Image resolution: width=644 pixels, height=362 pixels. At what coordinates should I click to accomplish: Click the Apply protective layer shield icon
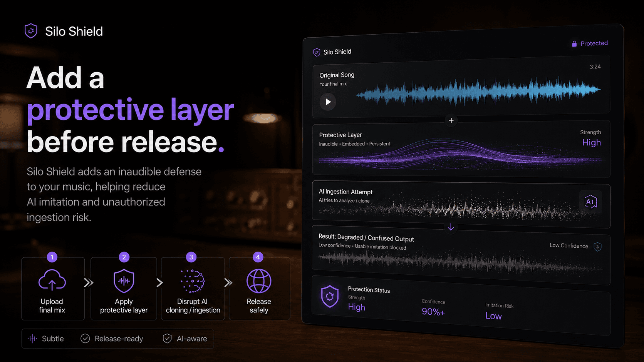tap(124, 281)
